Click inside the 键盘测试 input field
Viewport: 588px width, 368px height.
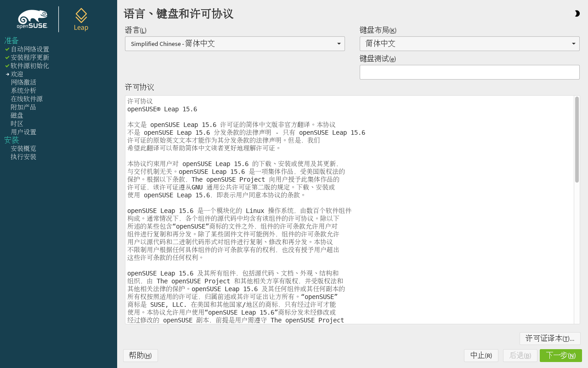(x=469, y=72)
